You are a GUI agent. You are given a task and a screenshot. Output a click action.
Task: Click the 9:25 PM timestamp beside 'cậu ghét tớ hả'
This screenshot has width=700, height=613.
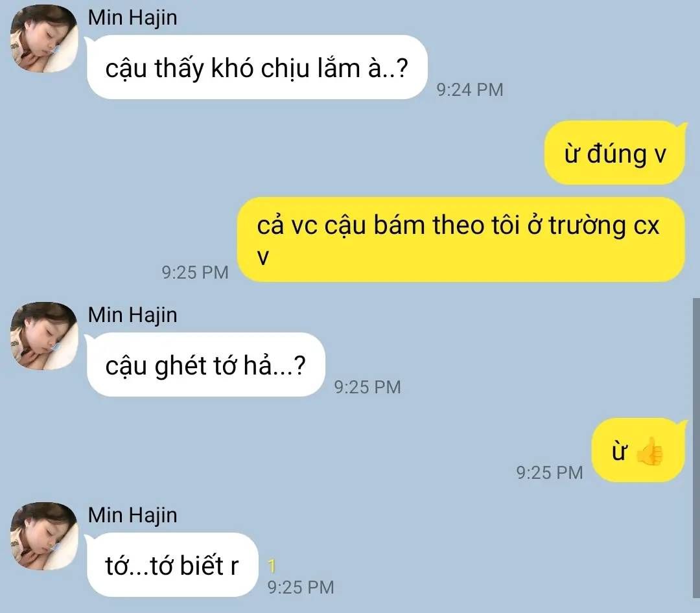pos(367,387)
